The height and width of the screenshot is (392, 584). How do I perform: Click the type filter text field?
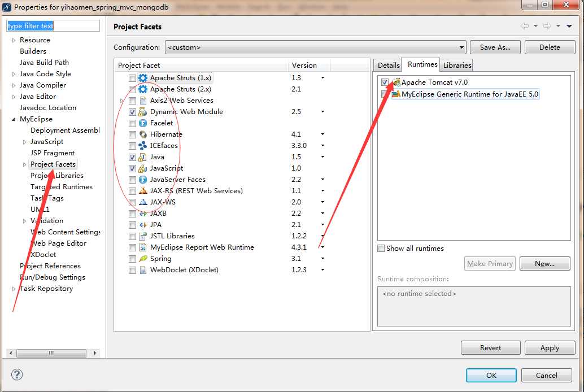pos(53,26)
